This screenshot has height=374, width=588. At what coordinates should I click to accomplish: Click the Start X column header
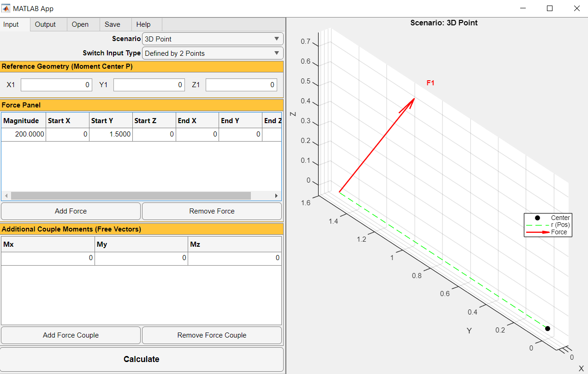click(x=67, y=120)
